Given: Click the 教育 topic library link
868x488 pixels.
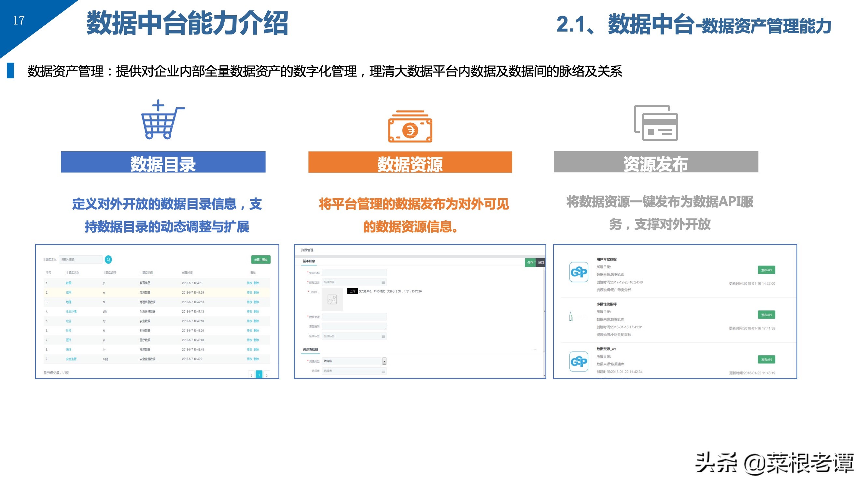Looking at the screenshot, I should click(69, 283).
